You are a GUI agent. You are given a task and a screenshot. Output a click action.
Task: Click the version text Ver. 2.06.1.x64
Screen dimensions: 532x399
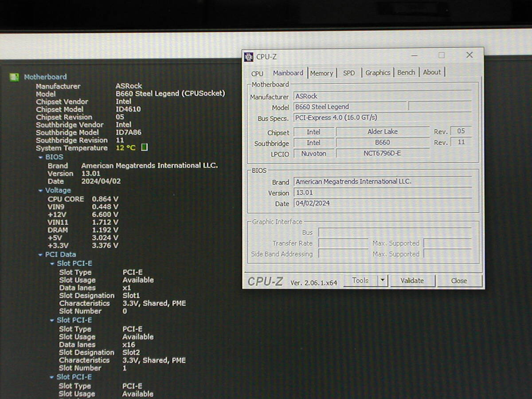pyautogui.click(x=314, y=282)
